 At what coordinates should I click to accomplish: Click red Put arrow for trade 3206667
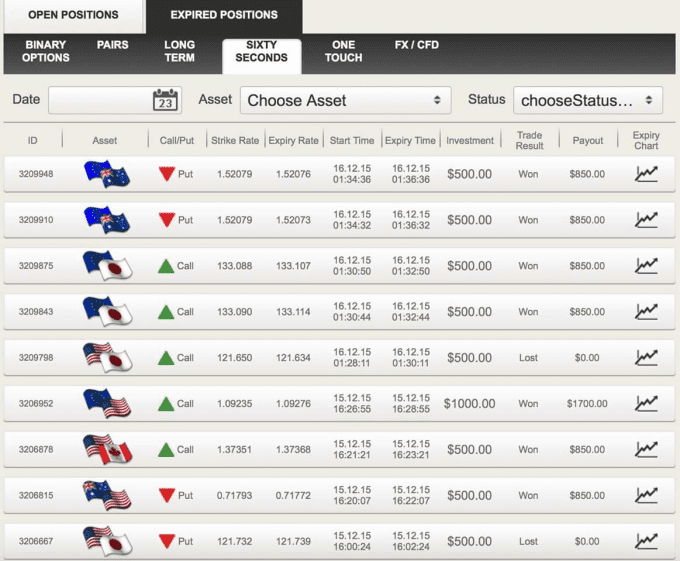[x=167, y=541]
